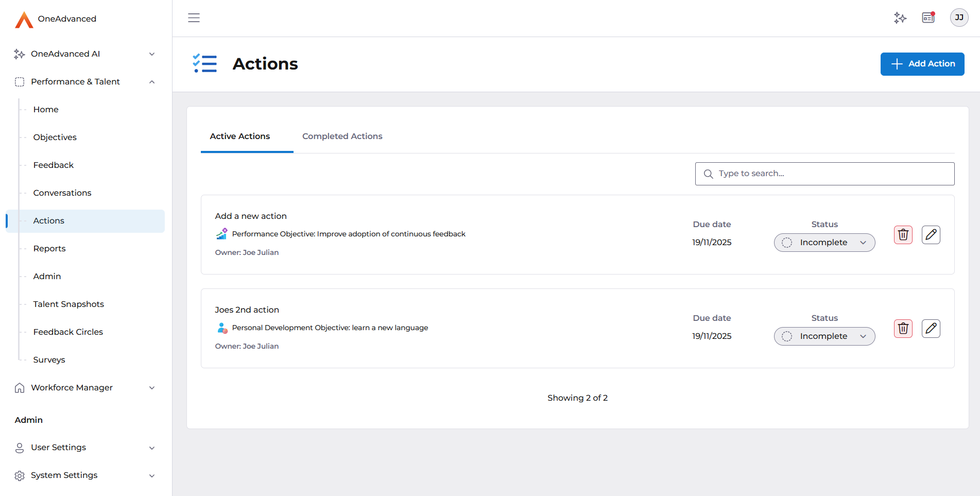Open the JJ user avatar
The image size is (980, 496).
pyautogui.click(x=959, y=18)
